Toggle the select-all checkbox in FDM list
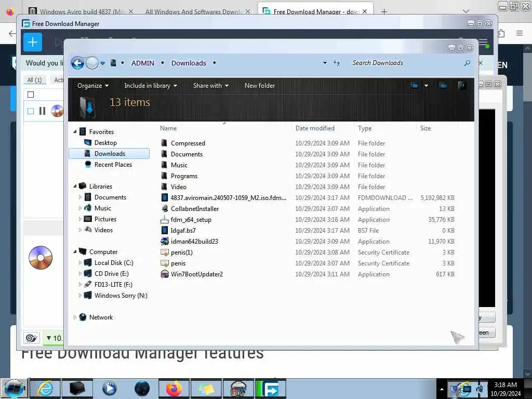532x399 pixels. click(31, 95)
